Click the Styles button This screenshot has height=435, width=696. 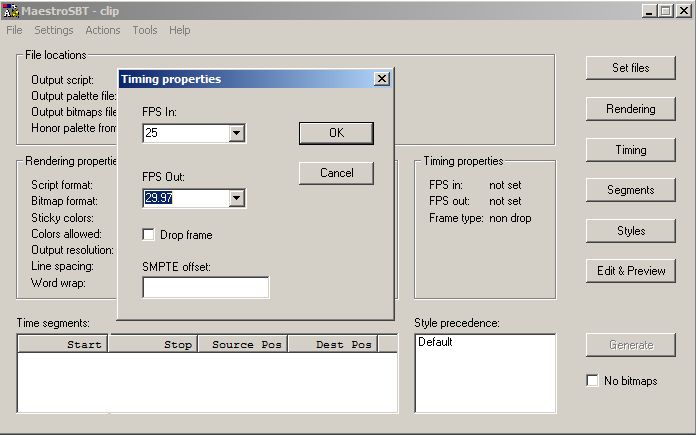tap(630, 231)
